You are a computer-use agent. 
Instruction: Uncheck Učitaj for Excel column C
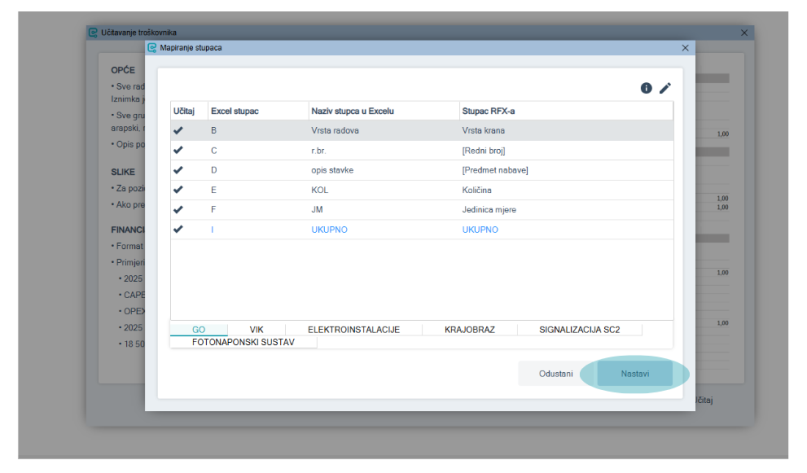(x=178, y=150)
